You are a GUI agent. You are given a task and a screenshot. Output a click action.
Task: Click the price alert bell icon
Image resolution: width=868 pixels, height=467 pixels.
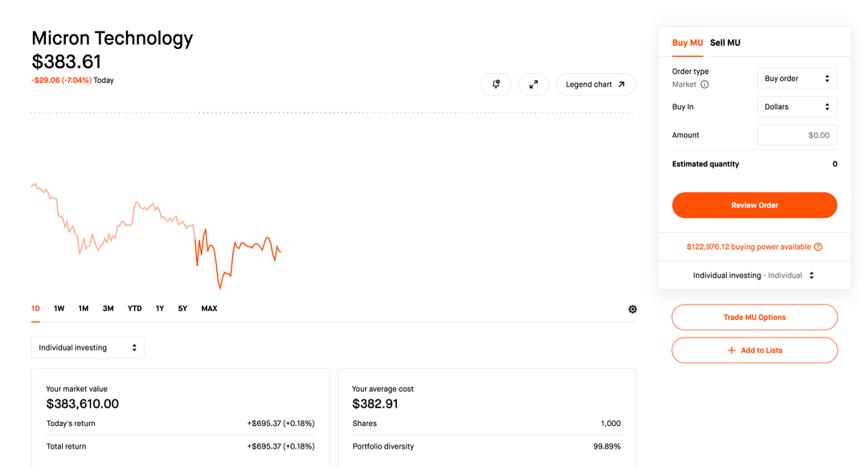496,84
